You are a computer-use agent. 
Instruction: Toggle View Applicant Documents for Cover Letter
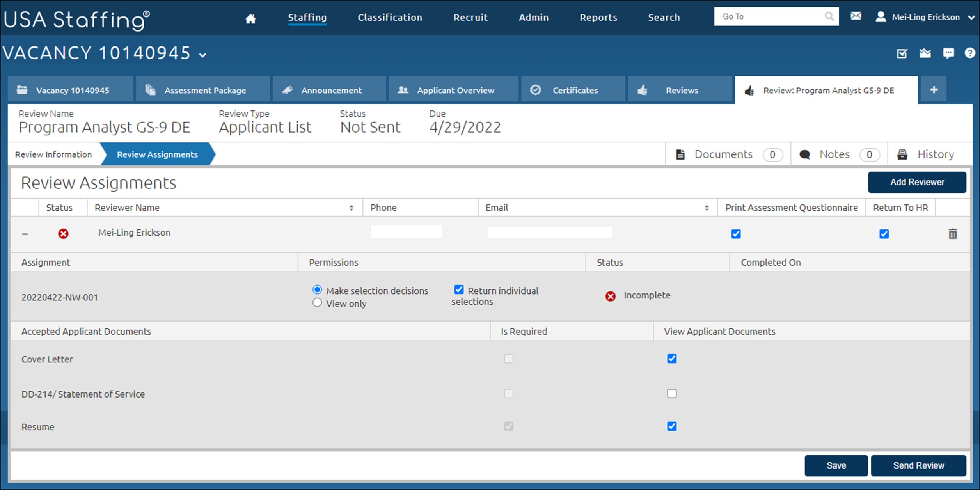point(672,359)
